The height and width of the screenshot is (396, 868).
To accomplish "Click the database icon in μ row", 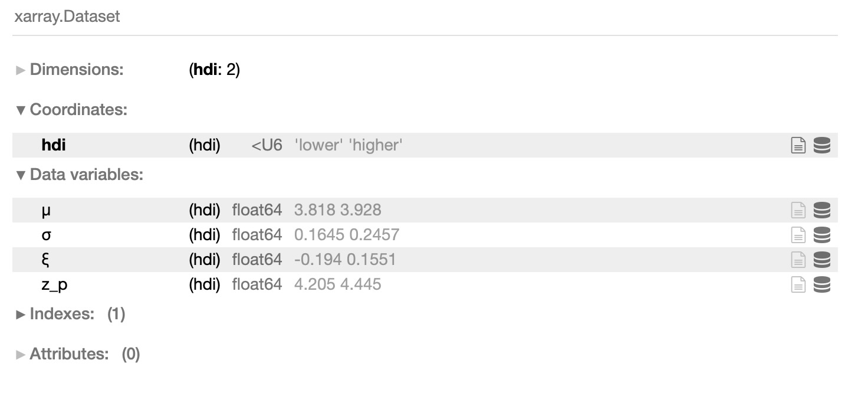I will [821, 210].
